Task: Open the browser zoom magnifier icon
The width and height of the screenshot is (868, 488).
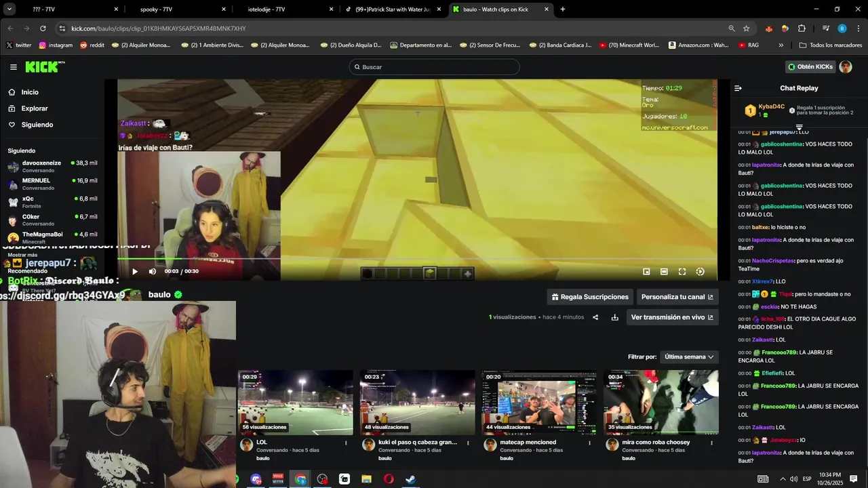Action: pyautogui.click(x=732, y=28)
